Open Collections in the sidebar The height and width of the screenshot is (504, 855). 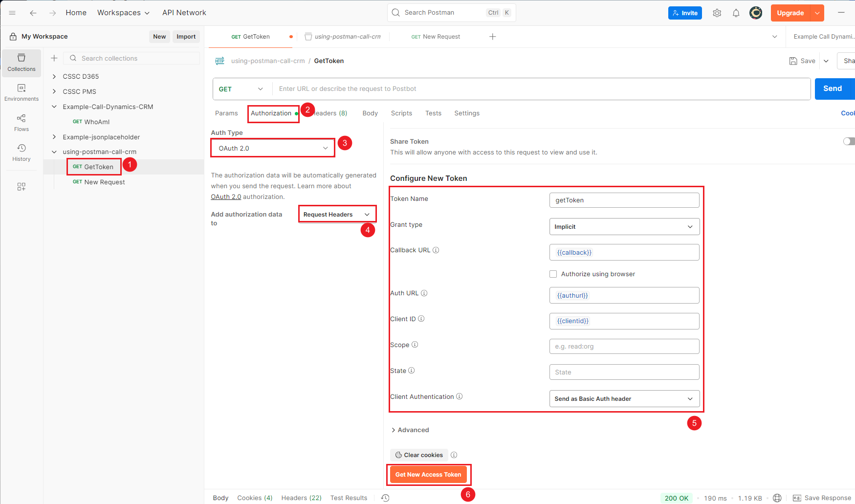[x=22, y=63]
